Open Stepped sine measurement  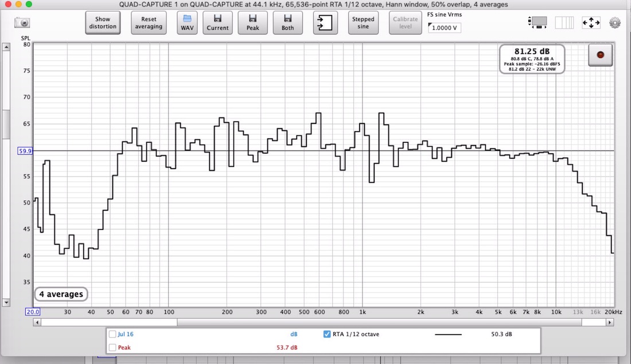point(363,22)
